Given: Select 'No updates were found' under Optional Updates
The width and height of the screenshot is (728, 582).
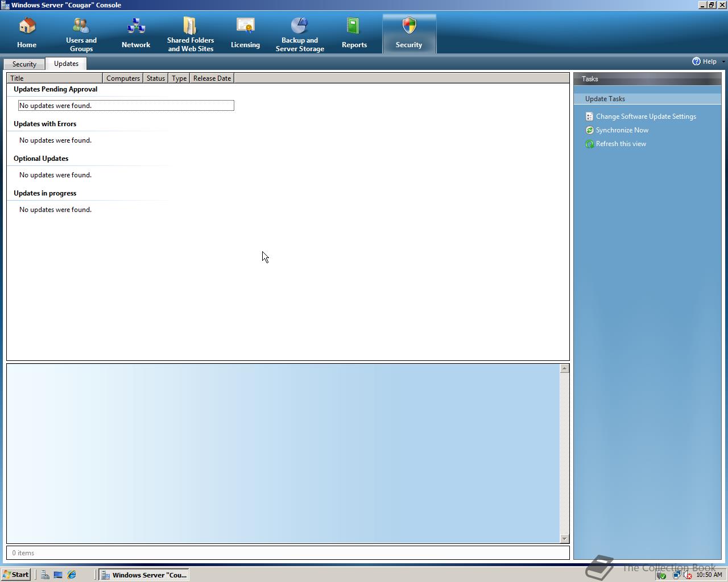Looking at the screenshot, I should (55, 175).
